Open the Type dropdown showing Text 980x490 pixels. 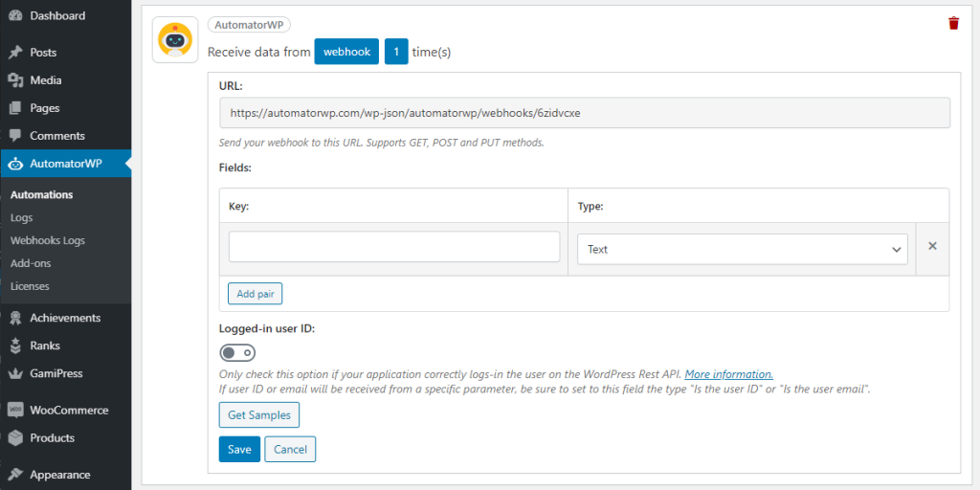pos(743,250)
